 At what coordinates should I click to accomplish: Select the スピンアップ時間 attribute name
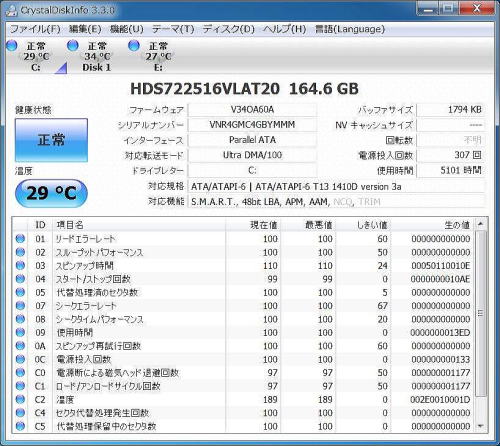pyautogui.click(x=84, y=266)
